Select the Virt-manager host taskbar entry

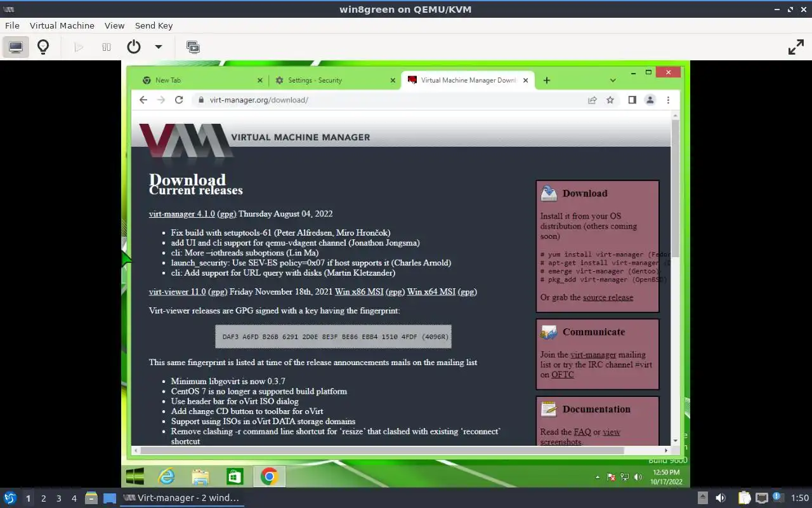(182, 498)
